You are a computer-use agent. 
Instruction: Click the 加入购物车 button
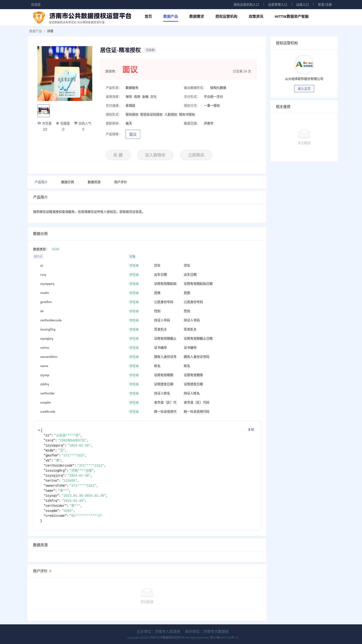155,155
